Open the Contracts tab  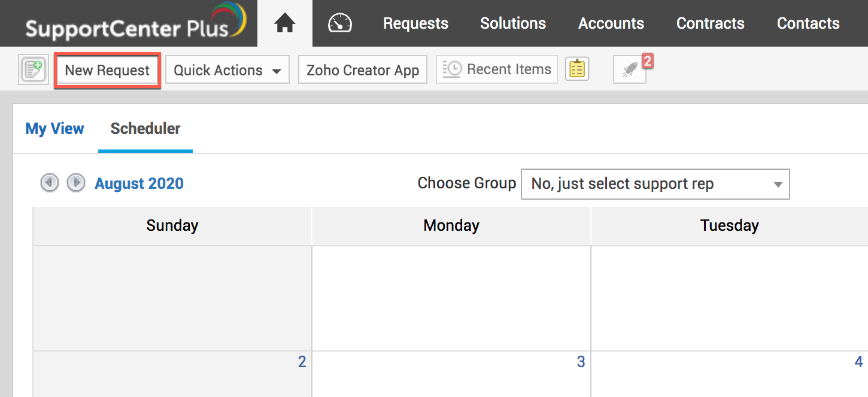point(711,23)
